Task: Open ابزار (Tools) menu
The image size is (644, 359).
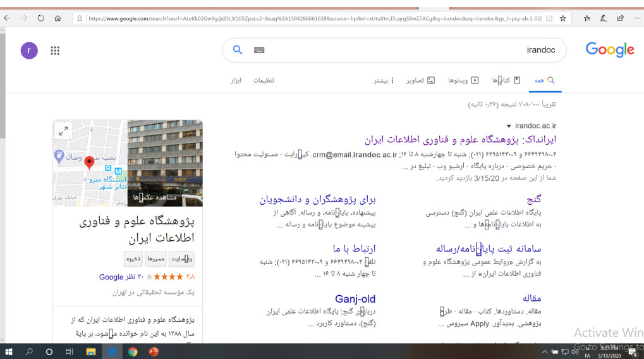Action: [236, 80]
